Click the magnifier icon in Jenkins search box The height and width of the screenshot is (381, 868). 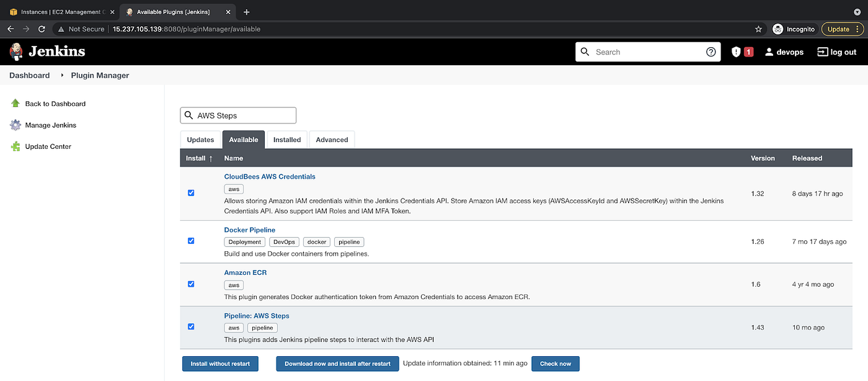click(585, 52)
